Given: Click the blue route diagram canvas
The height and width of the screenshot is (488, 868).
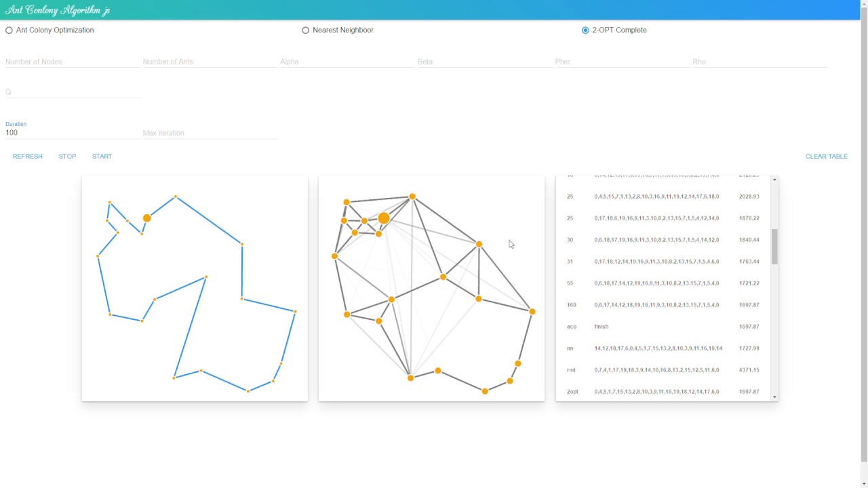Looking at the screenshot, I should pyautogui.click(x=195, y=289).
